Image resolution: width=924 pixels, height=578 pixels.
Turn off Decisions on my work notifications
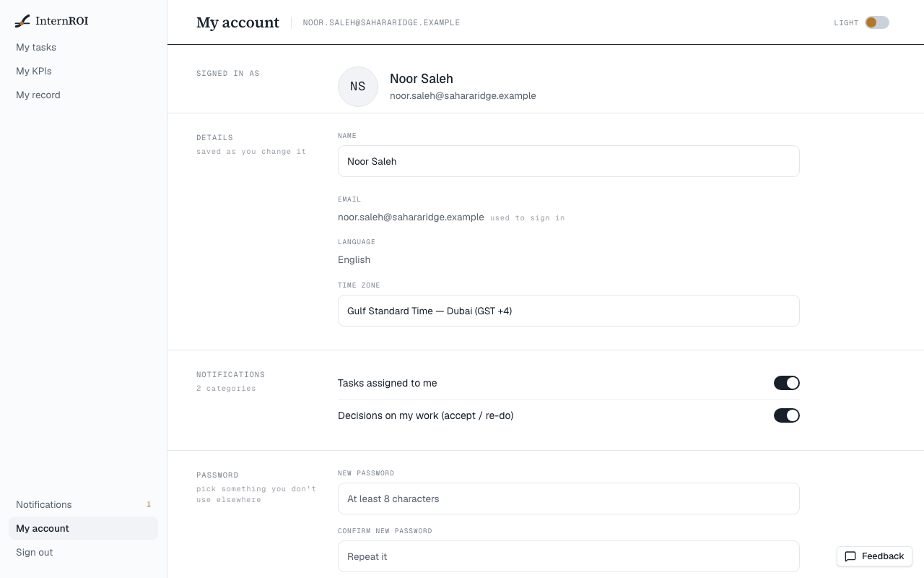click(x=787, y=415)
